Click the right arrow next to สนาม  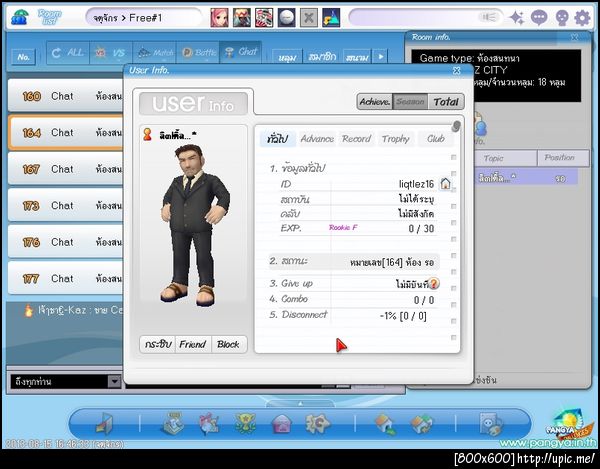coord(380,57)
